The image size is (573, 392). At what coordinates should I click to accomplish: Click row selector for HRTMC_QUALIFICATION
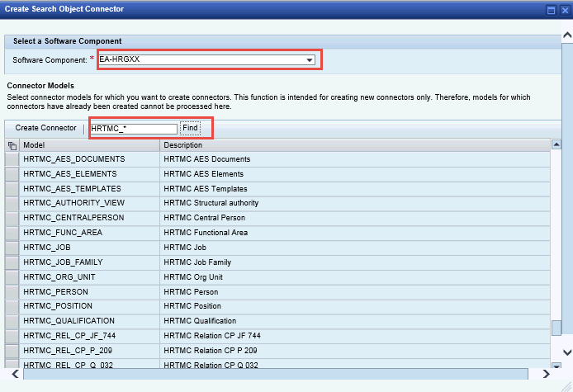point(12,321)
